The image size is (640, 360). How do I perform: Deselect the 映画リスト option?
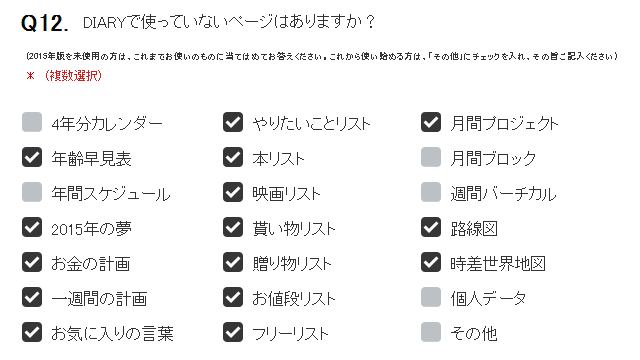pos(233,192)
